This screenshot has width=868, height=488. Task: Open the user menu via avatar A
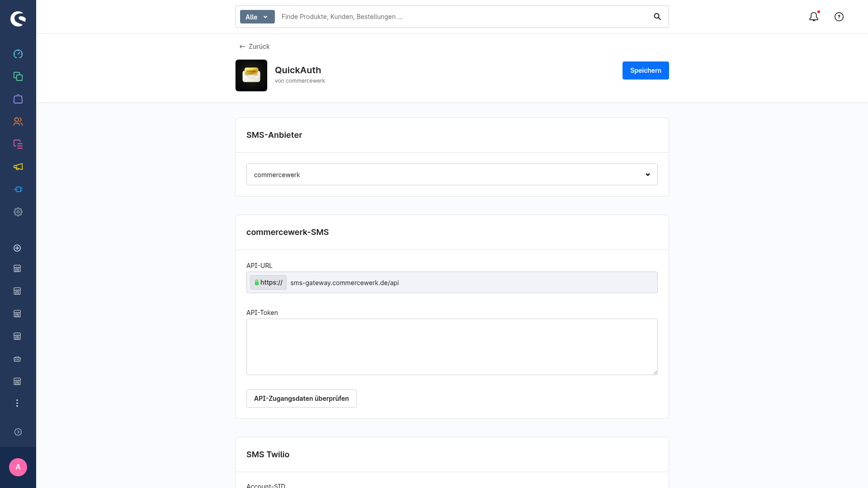[x=18, y=467]
